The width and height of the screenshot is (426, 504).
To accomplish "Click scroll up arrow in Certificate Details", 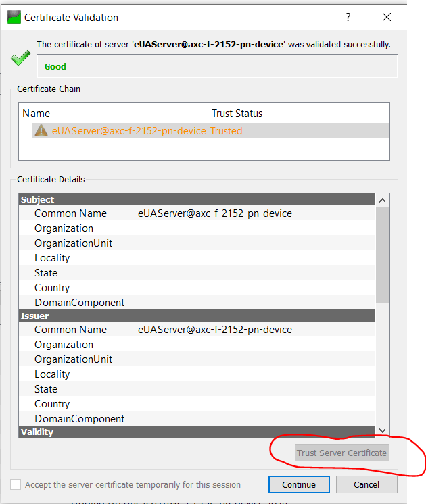I will click(382, 200).
